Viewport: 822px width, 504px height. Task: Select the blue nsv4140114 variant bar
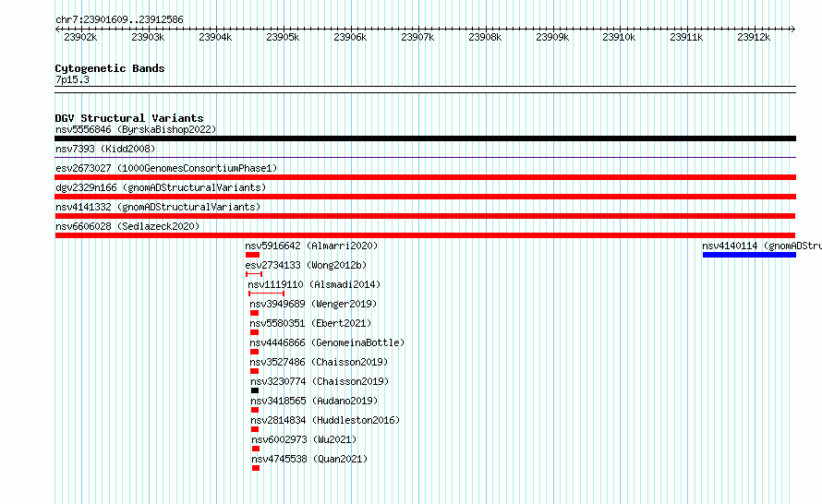[x=749, y=255]
